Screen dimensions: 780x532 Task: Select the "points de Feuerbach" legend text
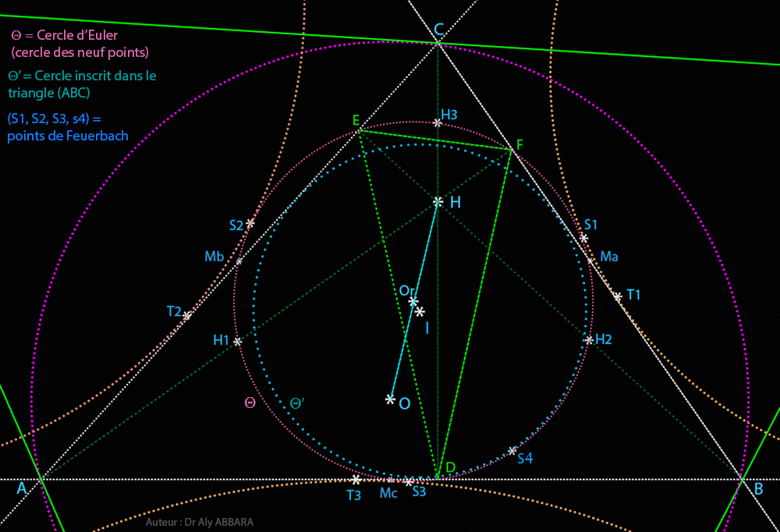coord(68,136)
